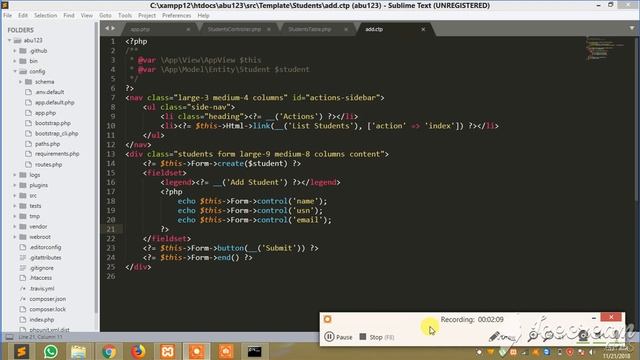
Task: Go to previous tab with left arrow
Action: [107, 29]
